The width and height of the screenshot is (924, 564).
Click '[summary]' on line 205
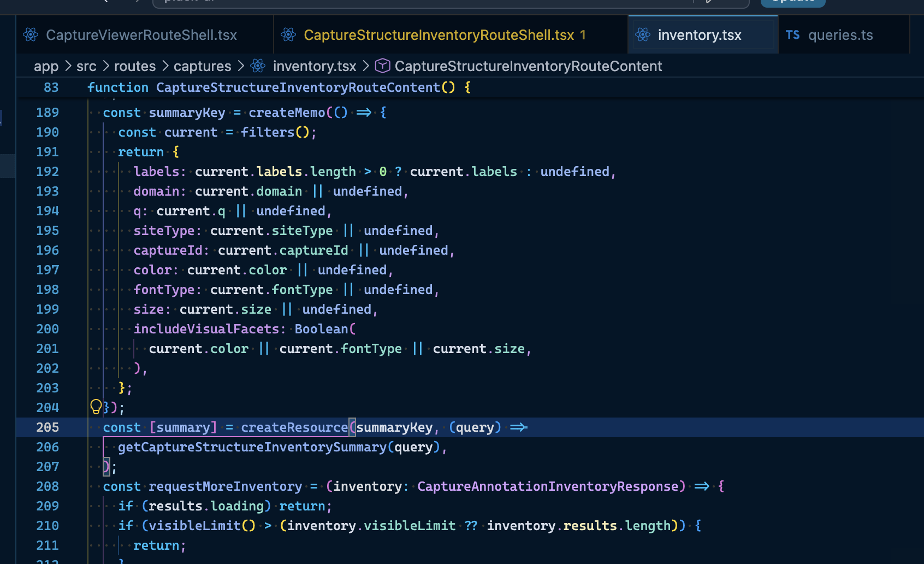click(x=183, y=427)
